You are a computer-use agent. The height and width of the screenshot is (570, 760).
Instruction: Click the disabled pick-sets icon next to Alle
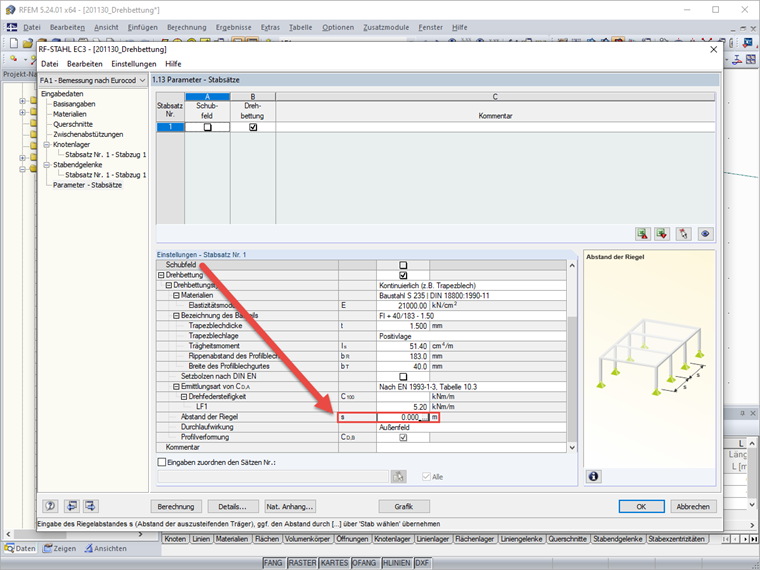[x=398, y=476]
